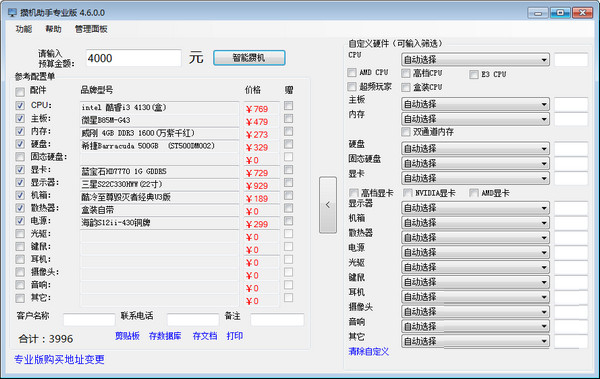The width and height of the screenshot is (600, 379).
Task: Open the custom 机箱 dropdown
Action: tap(475, 223)
